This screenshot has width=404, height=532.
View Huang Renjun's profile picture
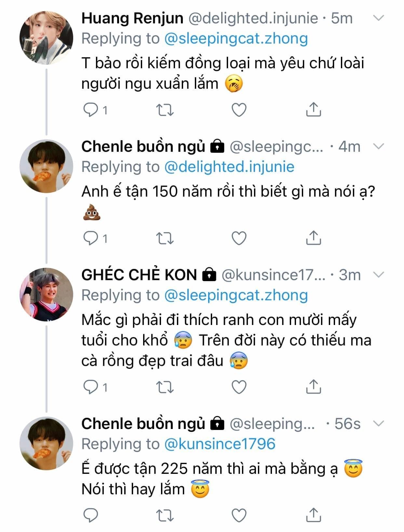47,38
